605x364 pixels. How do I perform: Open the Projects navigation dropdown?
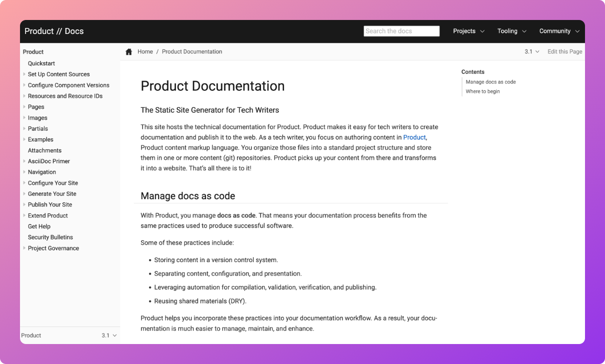468,31
